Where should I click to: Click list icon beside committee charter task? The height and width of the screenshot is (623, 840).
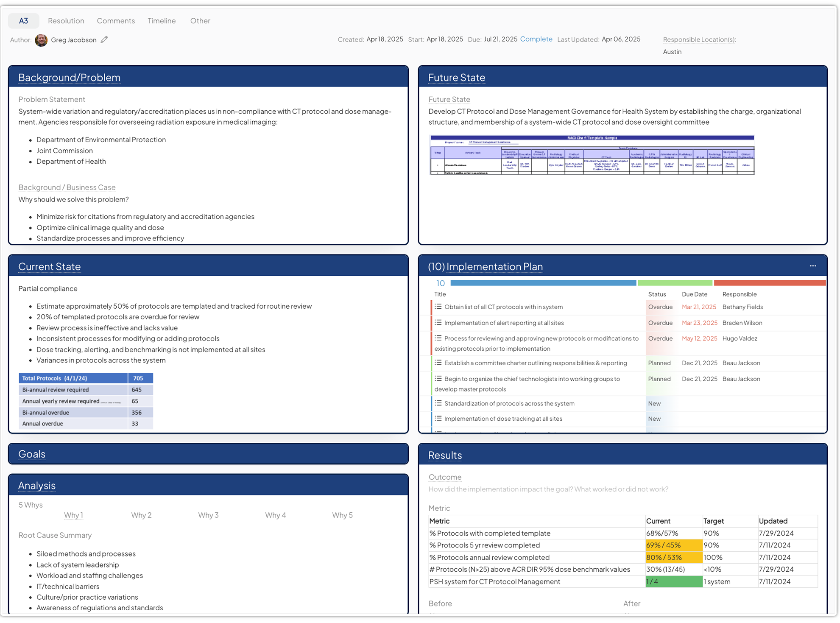point(438,363)
